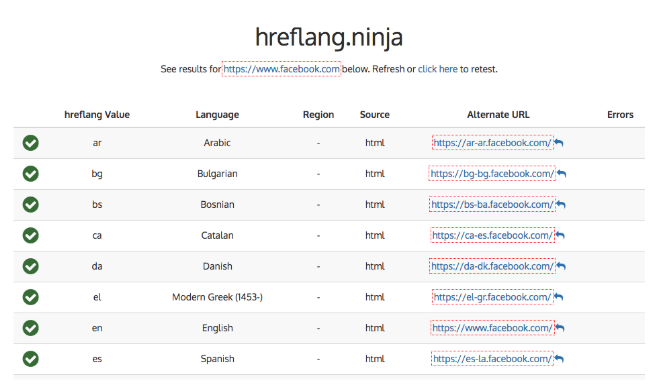Click the green checkmark icon in the Modern Greek row
Image resolution: width=653 pixels, height=386 pixels.
[30, 297]
